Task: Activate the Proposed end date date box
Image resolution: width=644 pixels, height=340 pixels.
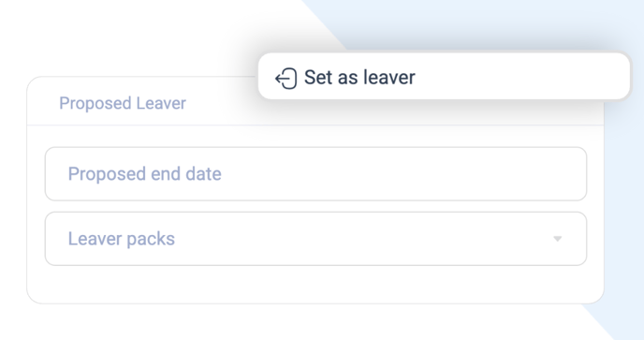Action: click(x=315, y=174)
